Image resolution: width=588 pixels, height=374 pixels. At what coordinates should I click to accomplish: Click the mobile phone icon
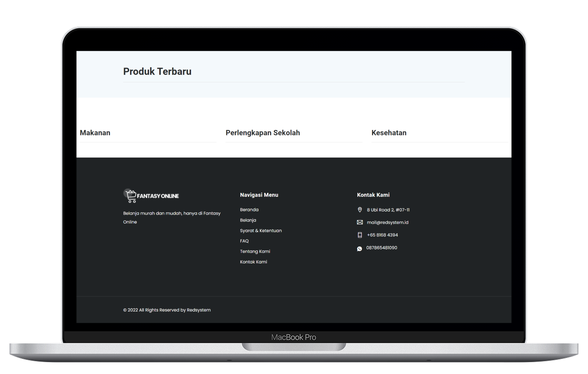(x=360, y=235)
